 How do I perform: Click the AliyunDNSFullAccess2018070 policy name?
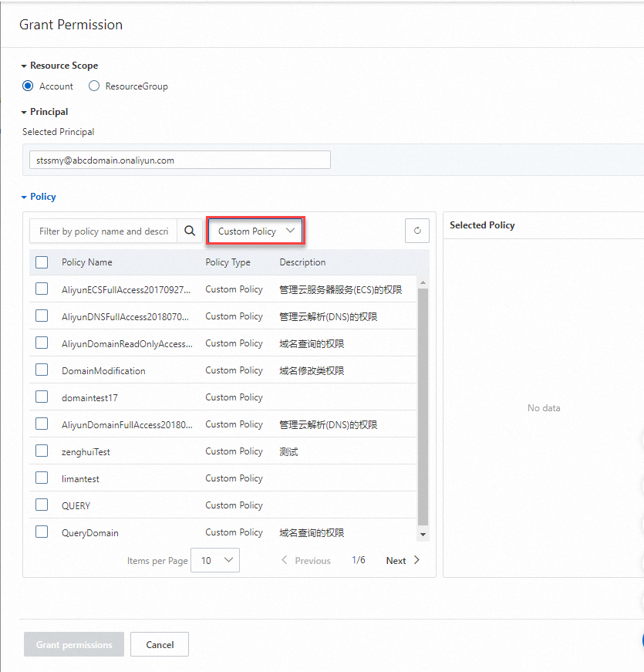tap(125, 317)
